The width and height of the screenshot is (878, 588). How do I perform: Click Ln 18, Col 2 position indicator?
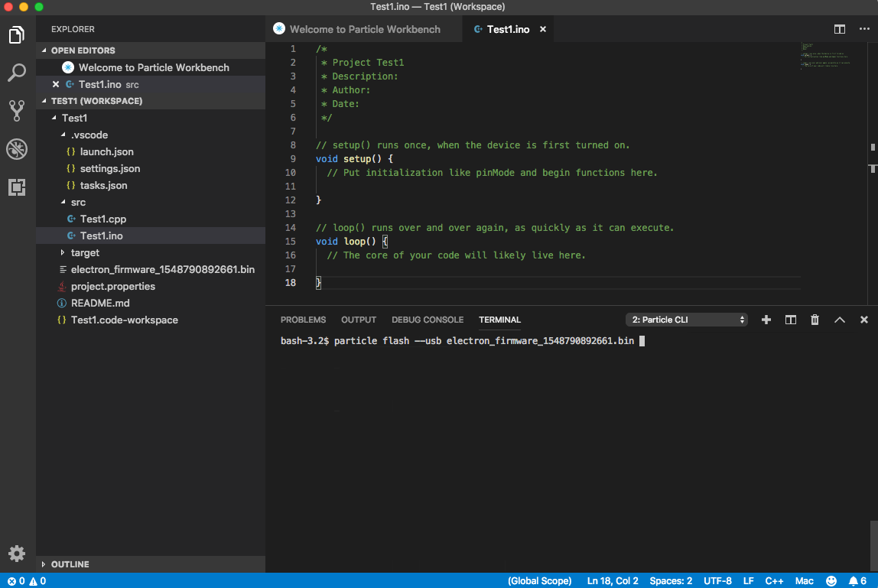point(612,580)
